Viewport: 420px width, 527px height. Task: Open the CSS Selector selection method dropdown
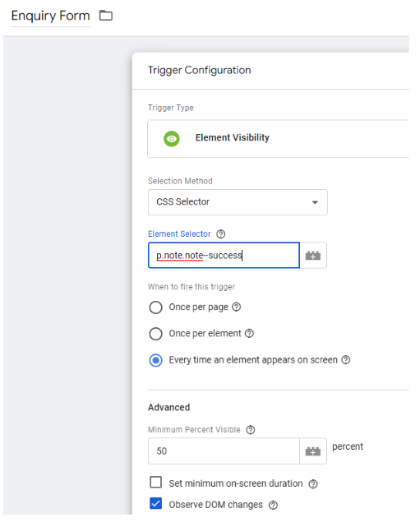[238, 202]
